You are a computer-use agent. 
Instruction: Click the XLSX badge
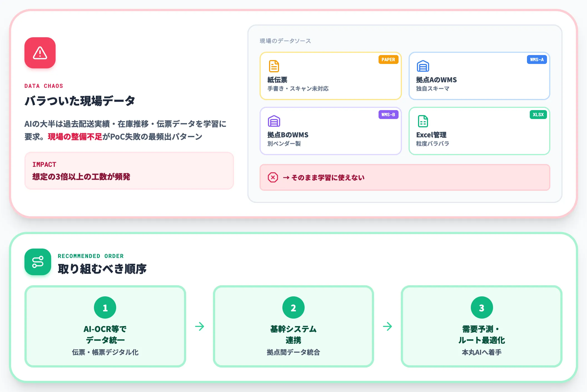point(538,115)
